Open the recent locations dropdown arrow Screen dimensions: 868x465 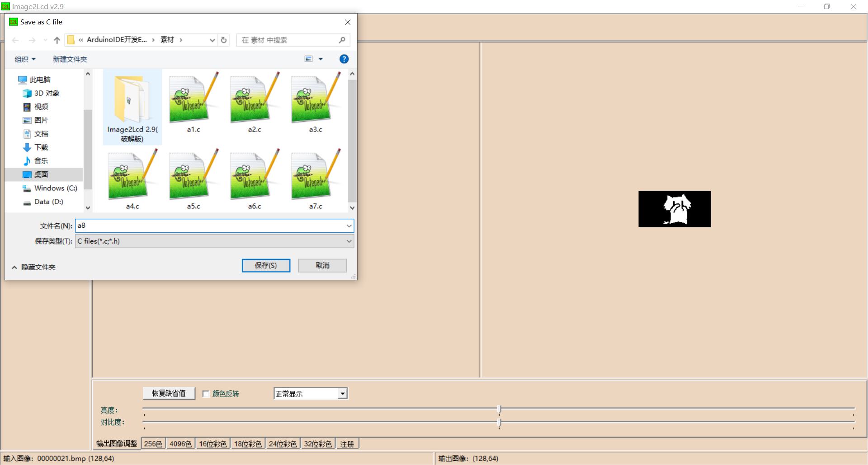pyautogui.click(x=45, y=40)
